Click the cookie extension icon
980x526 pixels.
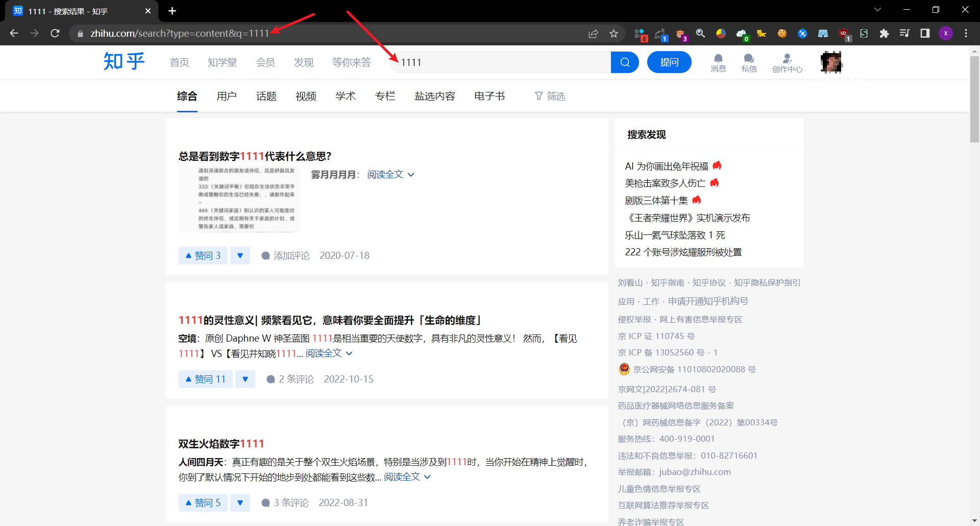tap(782, 33)
